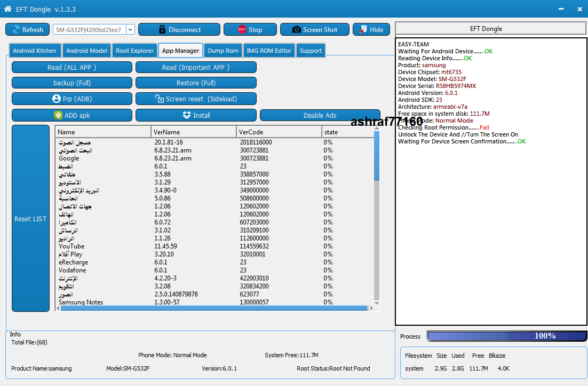Click backup (Full) button
Viewport: 588px width, 386px height.
(x=72, y=83)
